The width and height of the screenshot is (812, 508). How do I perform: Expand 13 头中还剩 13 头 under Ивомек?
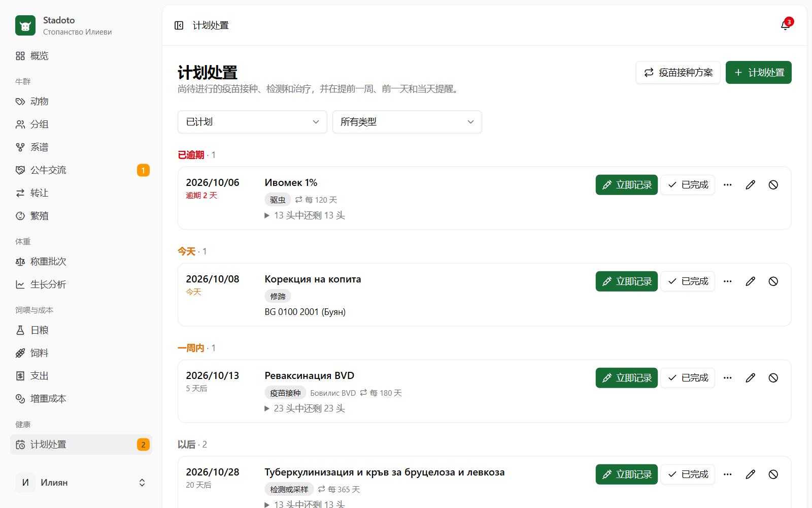tap(304, 215)
